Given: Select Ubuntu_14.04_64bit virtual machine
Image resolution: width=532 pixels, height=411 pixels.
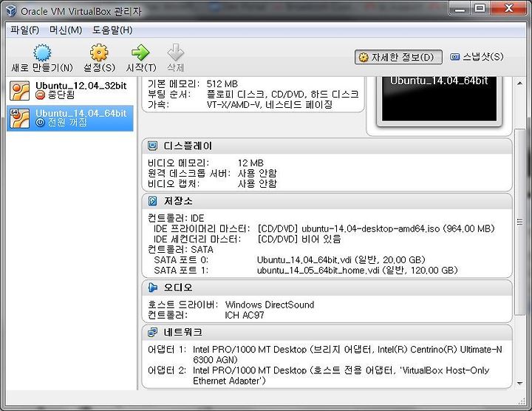Looking at the screenshot, I should (x=70, y=118).
